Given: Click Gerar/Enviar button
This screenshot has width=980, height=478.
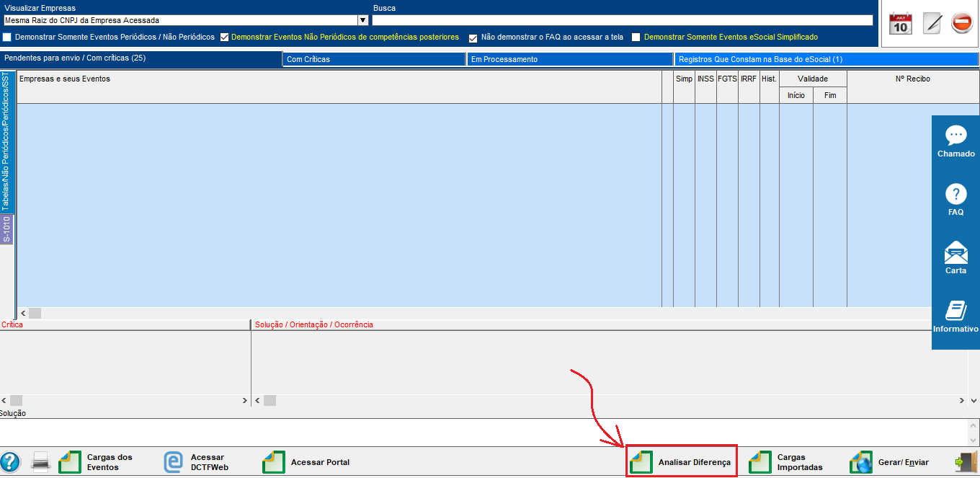Looking at the screenshot, I should (890, 462).
